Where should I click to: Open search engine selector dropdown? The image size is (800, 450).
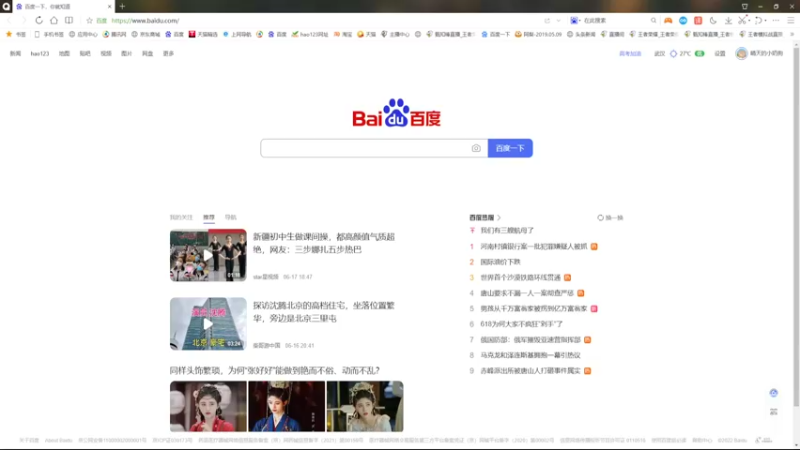click(x=575, y=20)
